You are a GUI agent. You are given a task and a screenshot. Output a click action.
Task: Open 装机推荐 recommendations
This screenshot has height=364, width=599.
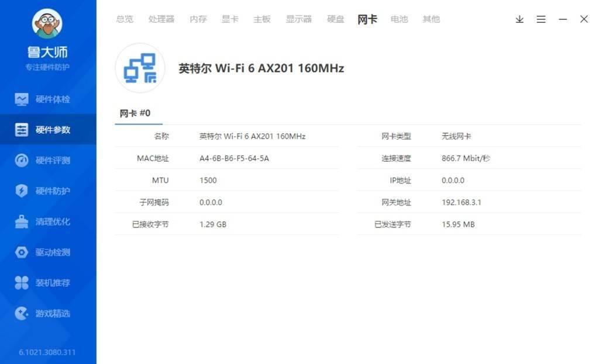(x=48, y=283)
